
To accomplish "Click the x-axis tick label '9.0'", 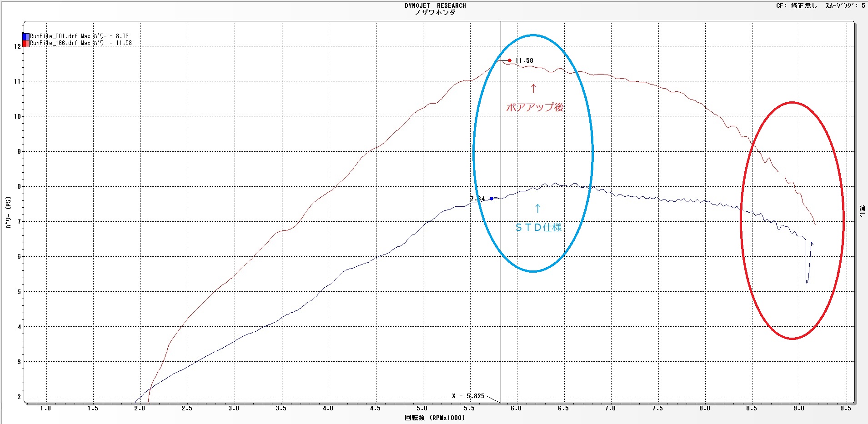I will (799, 408).
